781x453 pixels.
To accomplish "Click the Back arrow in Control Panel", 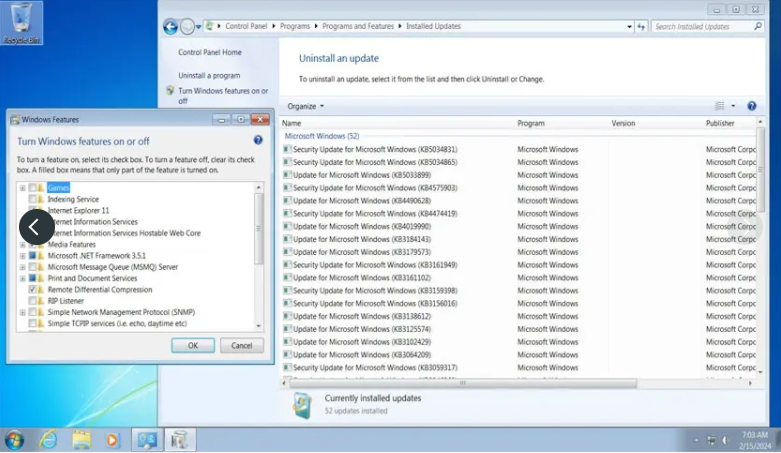I will tap(170, 26).
